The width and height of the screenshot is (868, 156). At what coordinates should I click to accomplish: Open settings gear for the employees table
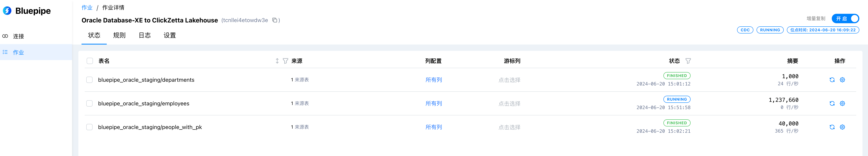842,103
